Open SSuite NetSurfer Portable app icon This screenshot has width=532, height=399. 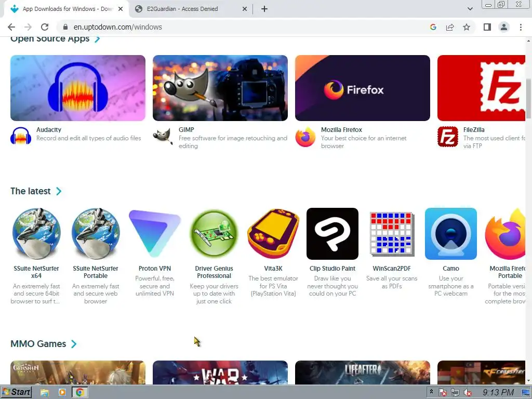click(96, 234)
